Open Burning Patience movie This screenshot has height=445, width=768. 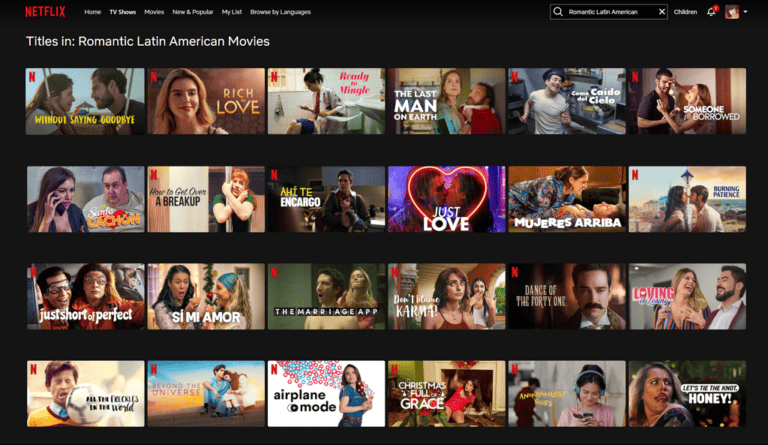tap(687, 199)
